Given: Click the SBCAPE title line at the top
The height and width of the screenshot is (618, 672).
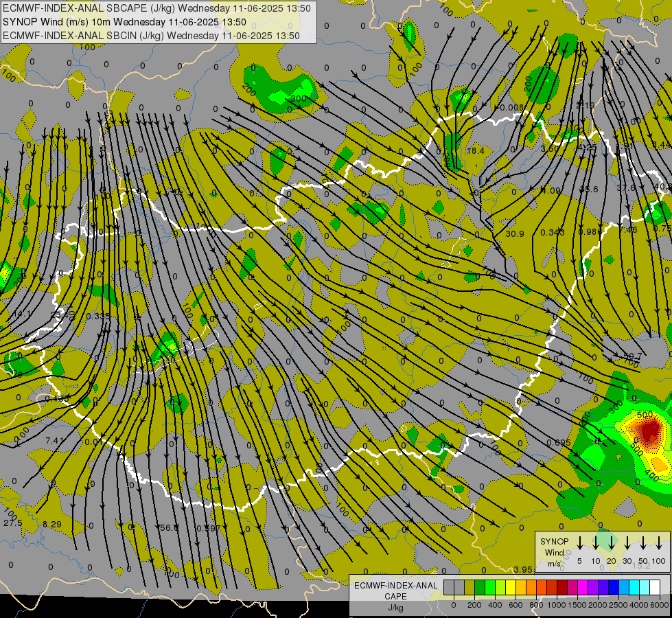Looking at the screenshot, I should 157,8.
